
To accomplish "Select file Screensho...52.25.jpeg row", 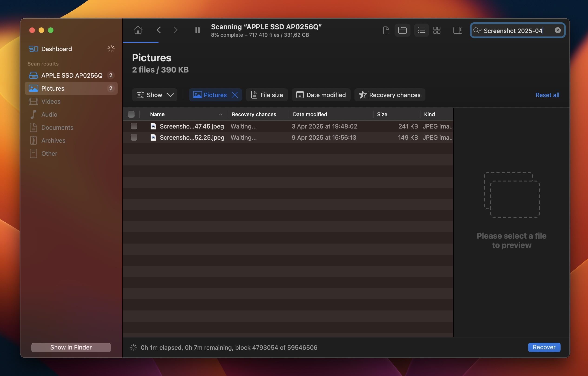I will tap(288, 138).
